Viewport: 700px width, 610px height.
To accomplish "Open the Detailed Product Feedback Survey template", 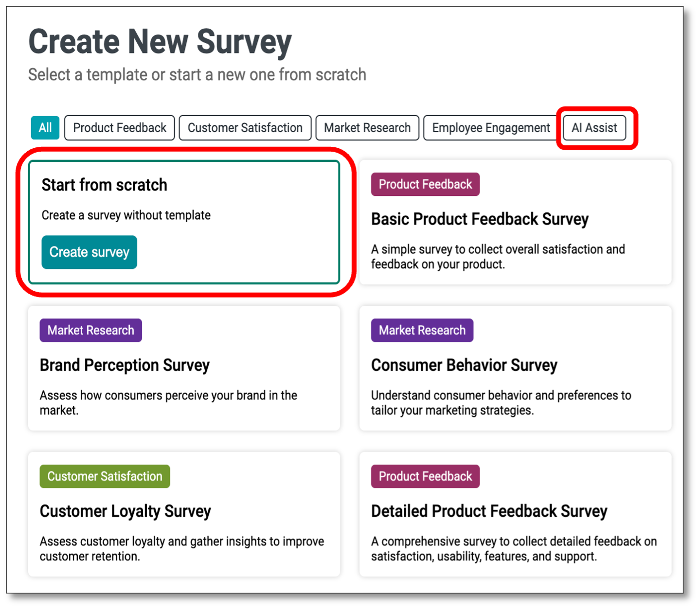I will (x=515, y=514).
